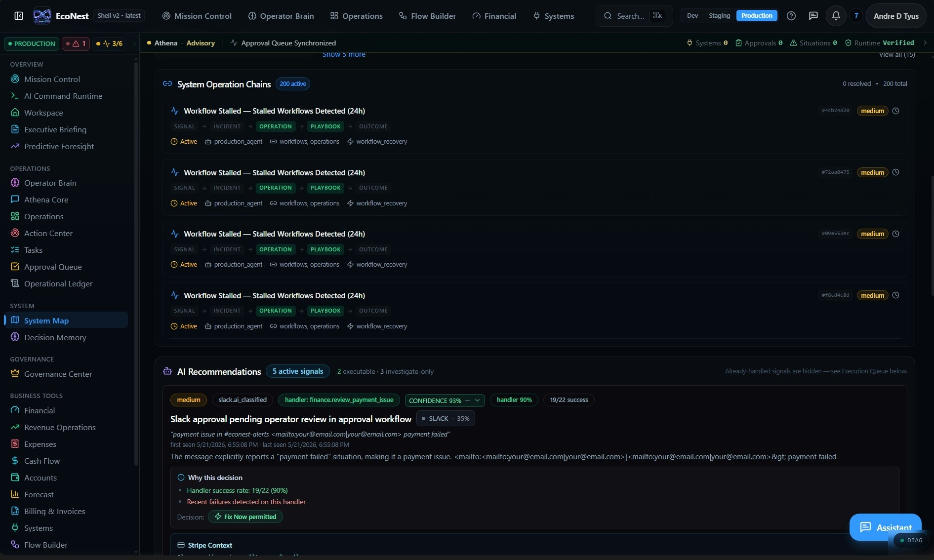Expand the CONFIDENCE 93% dropdown
Image resolution: width=934 pixels, height=560 pixels.
pyautogui.click(x=445, y=400)
